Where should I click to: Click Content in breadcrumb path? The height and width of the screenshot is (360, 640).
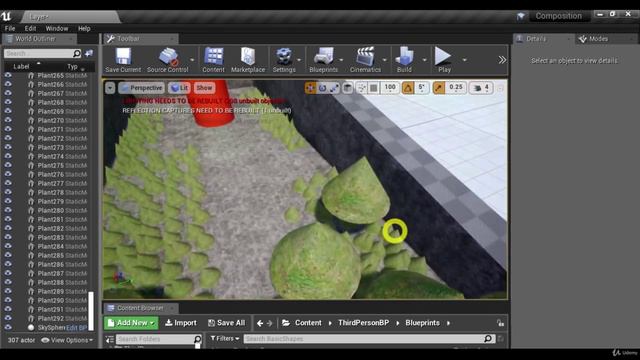[x=308, y=323]
